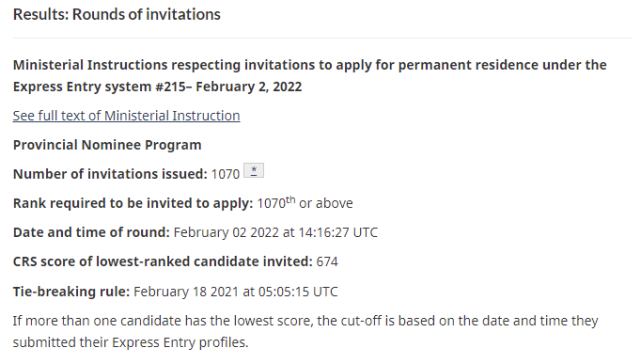Click the Date and time of round label

(x=91, y=232)
